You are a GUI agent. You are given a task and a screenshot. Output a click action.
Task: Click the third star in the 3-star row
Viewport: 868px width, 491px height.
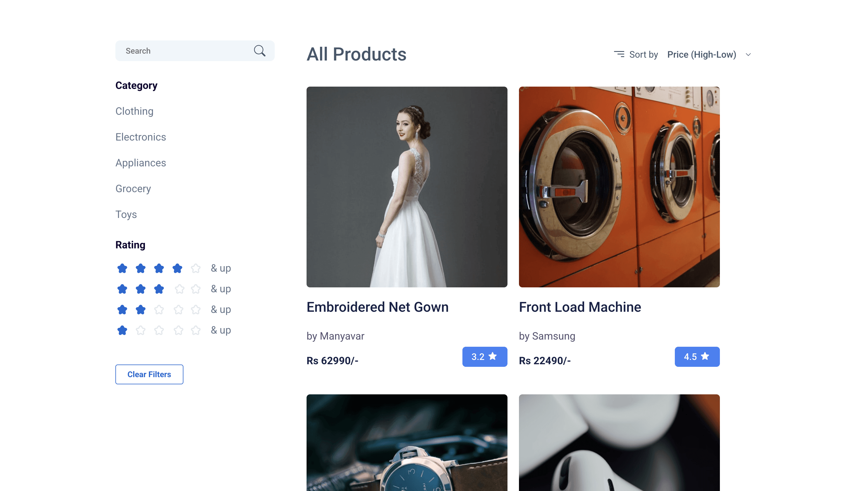coord(159,289)
